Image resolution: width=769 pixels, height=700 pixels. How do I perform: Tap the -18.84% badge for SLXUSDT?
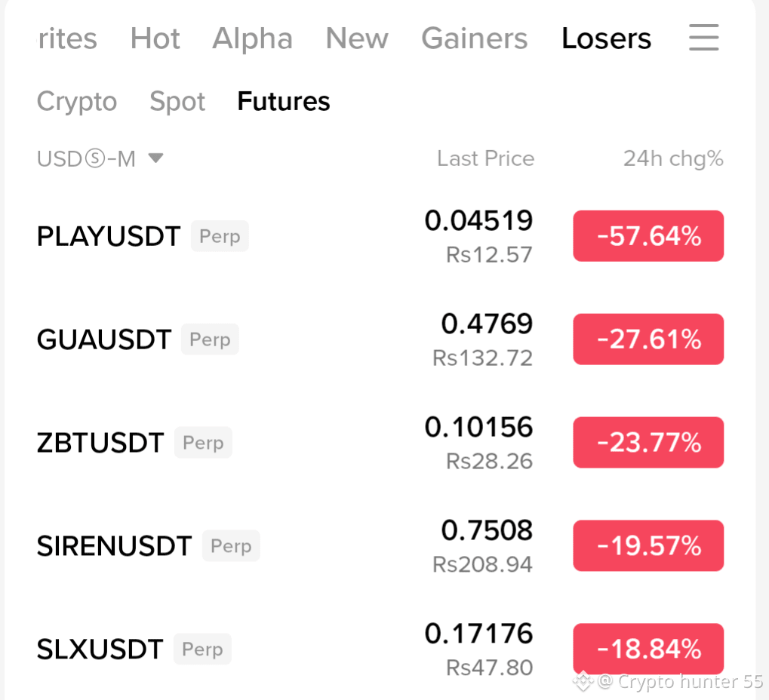coord(648,649)
